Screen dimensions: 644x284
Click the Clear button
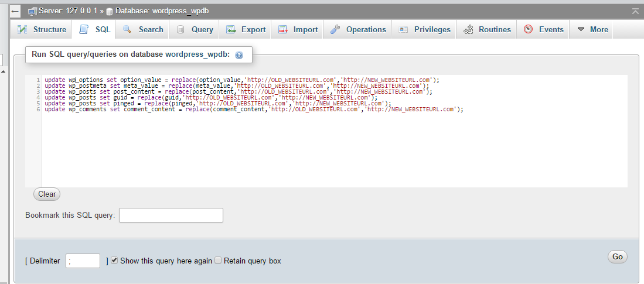coord(47,194)
